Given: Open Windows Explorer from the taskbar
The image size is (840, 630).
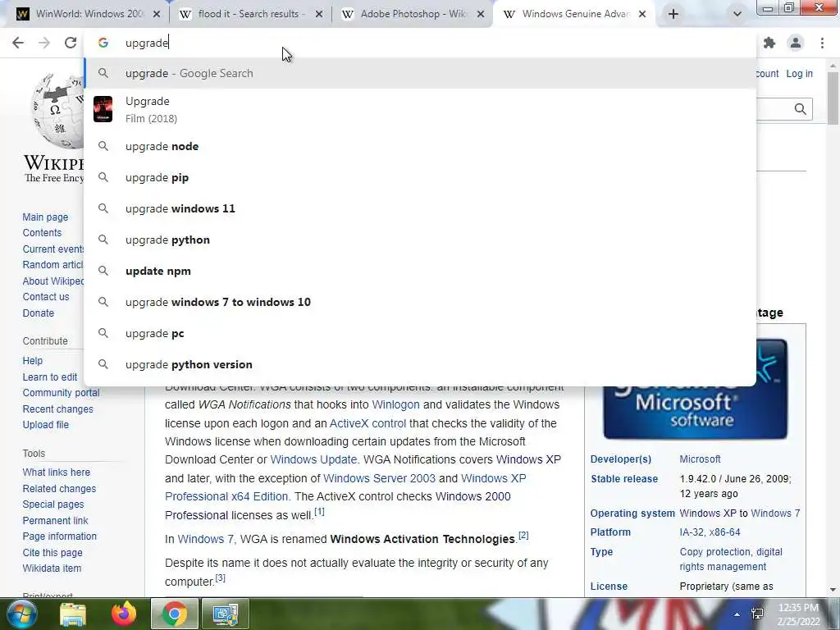Looking at the screenshot, I should click(x=72, y=614).
